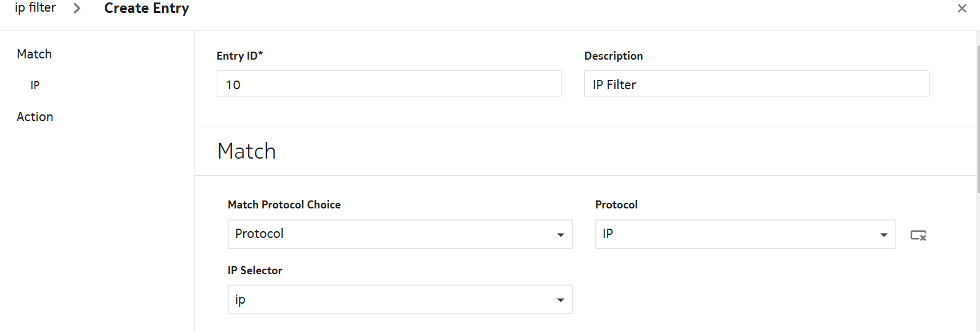Click the Entry ID label
Screen dimensions: 980x332
point(239,56)
